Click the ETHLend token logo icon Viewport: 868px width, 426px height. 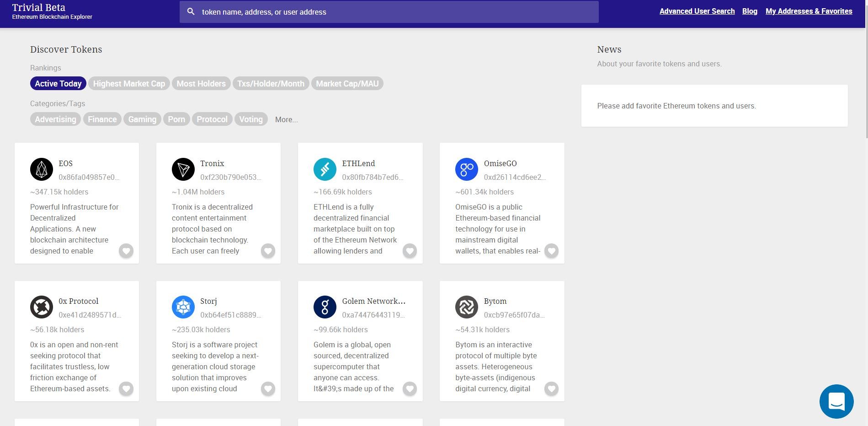(325, 169)
